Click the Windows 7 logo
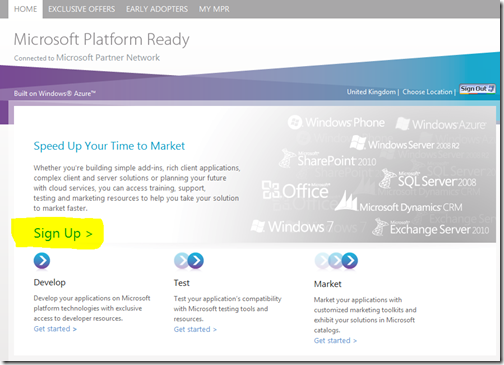The height and width of the screenshot is (365, 504). point(292,227)
